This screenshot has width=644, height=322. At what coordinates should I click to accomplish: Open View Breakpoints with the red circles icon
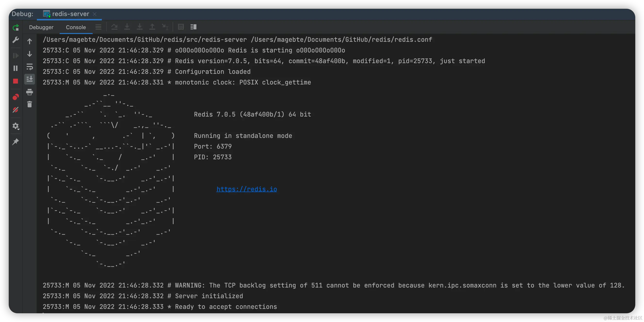coord(16,97)
